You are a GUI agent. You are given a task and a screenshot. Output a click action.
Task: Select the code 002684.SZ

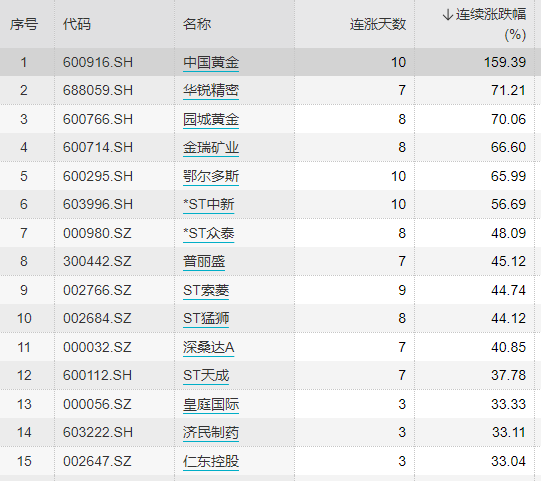coord(97,318)
